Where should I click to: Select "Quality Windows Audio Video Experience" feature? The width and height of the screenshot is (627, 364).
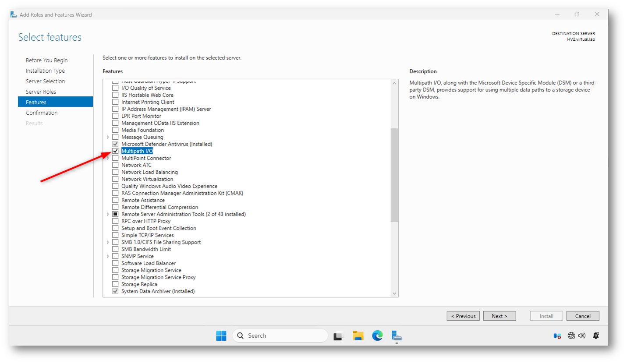(x=169, y=186)
